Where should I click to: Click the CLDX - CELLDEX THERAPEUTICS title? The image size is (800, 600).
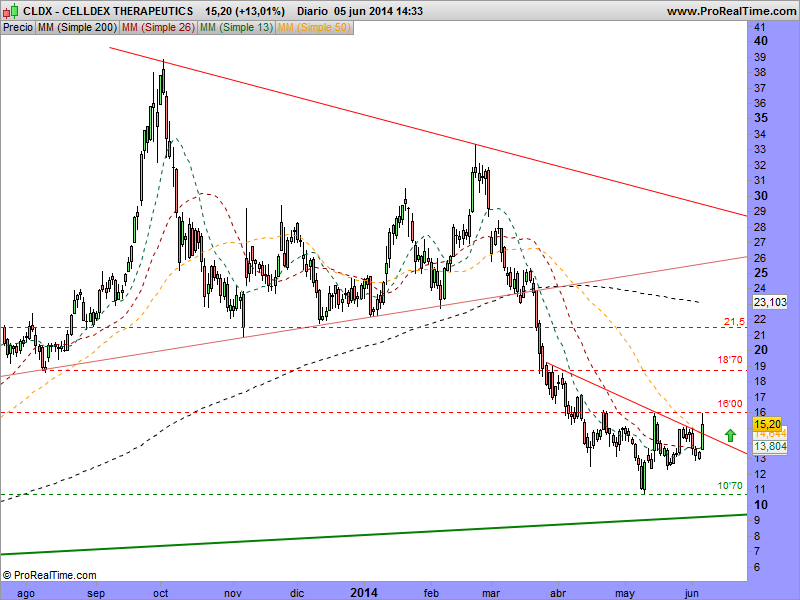tap(108, 11)
